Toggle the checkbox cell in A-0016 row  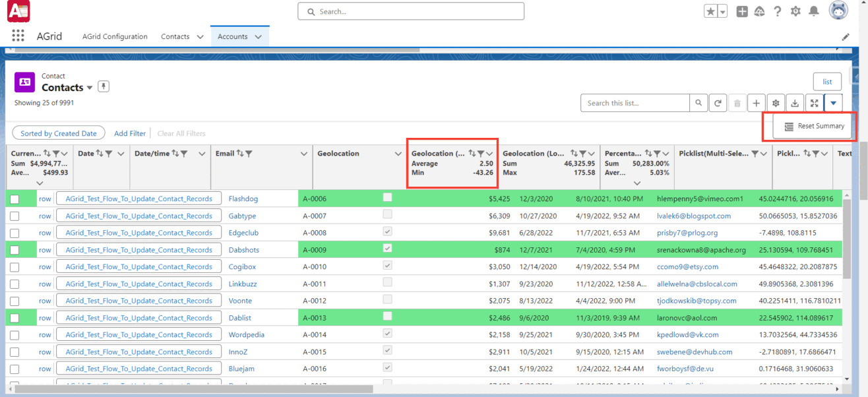tap(387, 367)
